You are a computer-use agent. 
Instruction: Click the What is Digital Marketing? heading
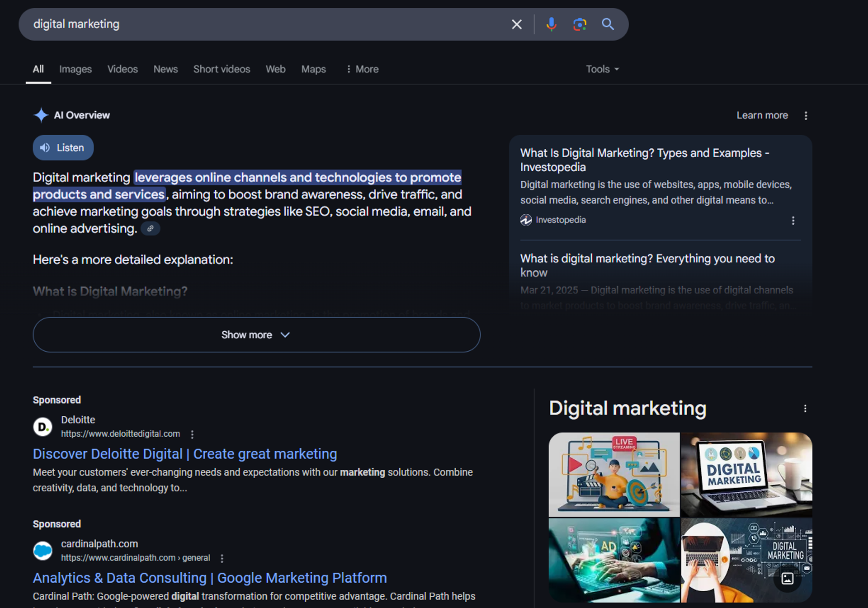[x=110, y=292]
